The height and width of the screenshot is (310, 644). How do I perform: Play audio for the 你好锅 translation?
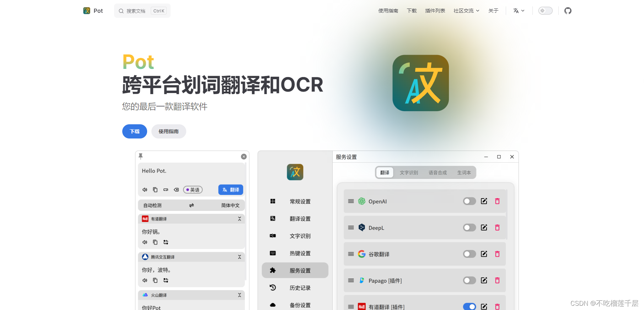[145, 242]
